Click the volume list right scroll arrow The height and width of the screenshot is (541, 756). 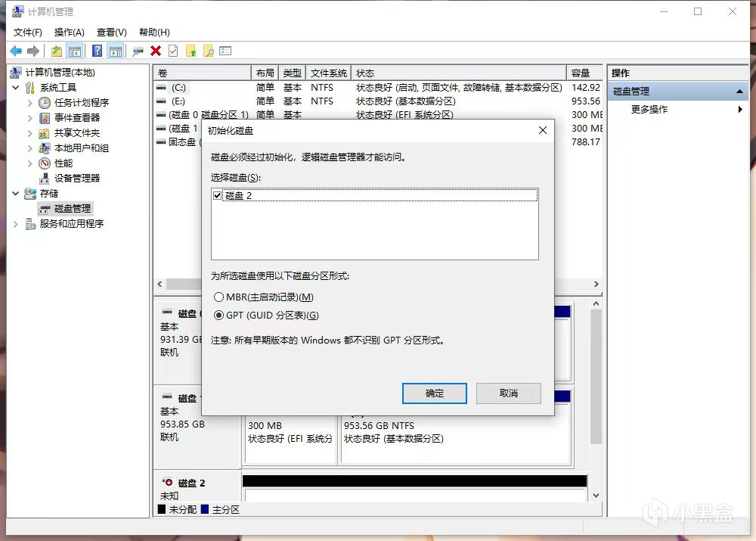click(x=596, y=284)
